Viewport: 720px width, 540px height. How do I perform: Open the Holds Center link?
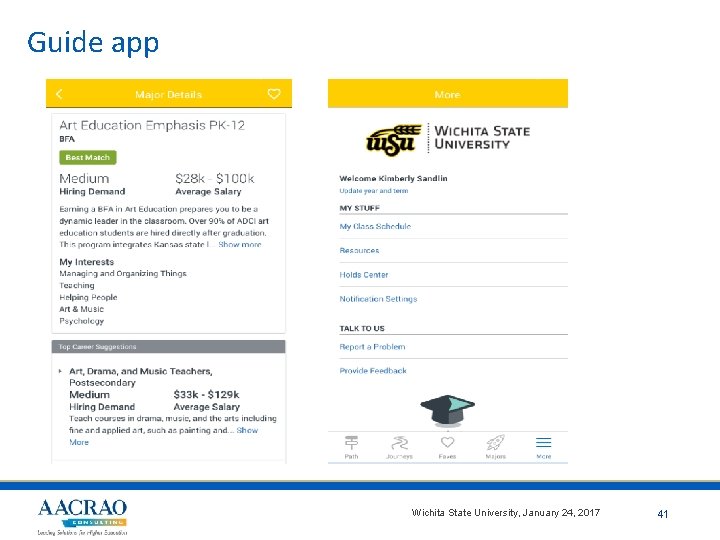coord(364,275)
